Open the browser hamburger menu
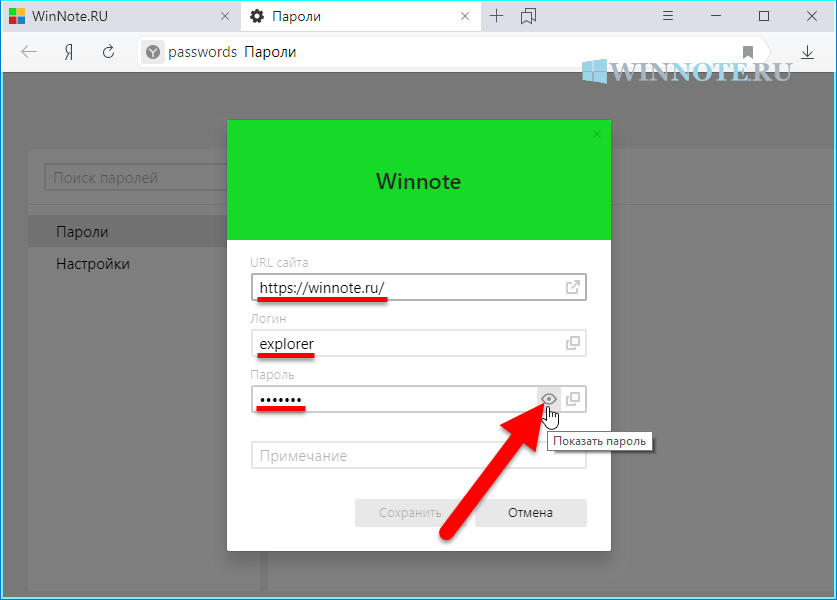Image resolution: width=837 pixels, height=600 pixels. tap(667, 16)
